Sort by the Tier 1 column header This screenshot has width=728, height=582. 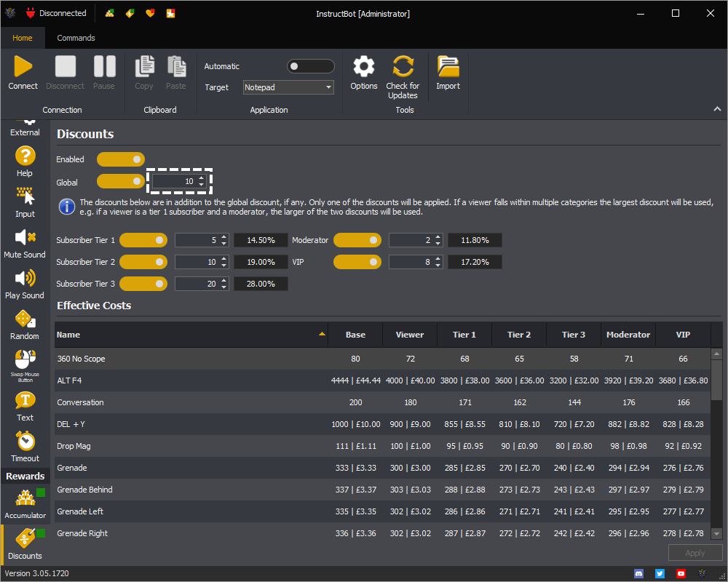tap(464, 335)
